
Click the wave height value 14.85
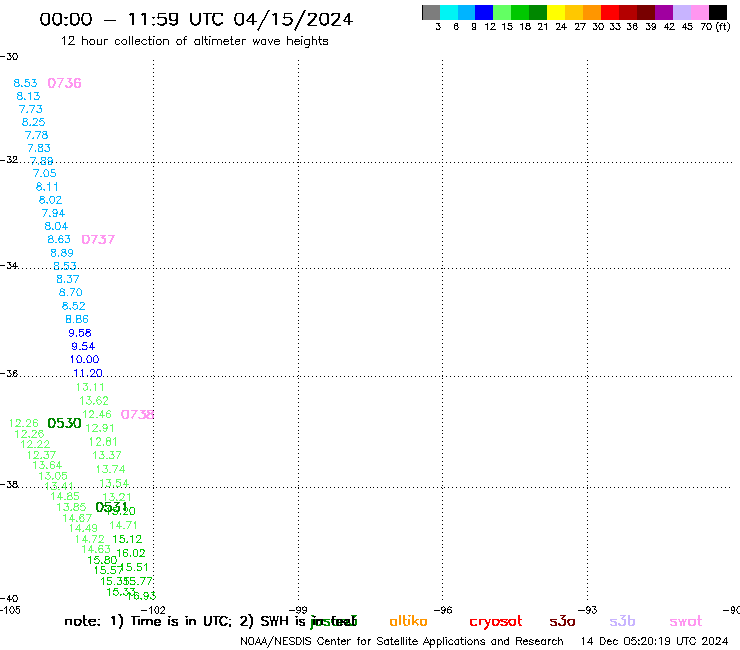pyautogui.click(x=65, y=496)
